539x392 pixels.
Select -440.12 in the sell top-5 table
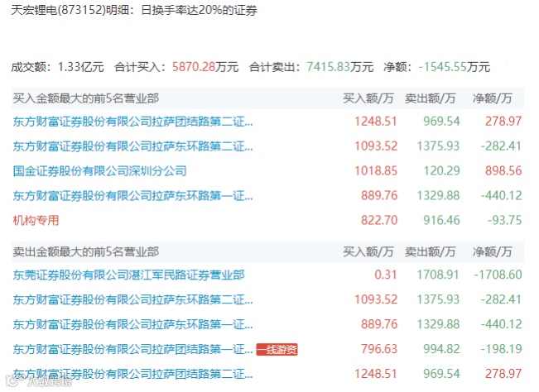click(x=501, y=324)
